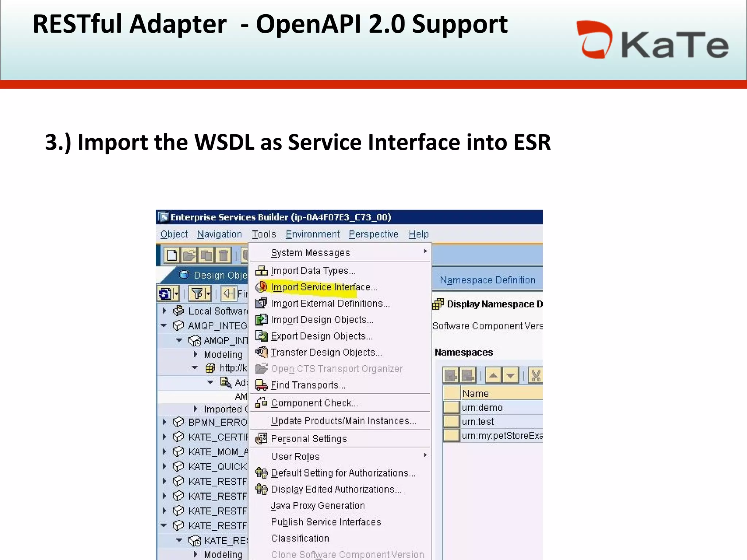747x560 pixels.
Task: Click the New object toolbar icon
Action: 172,255
